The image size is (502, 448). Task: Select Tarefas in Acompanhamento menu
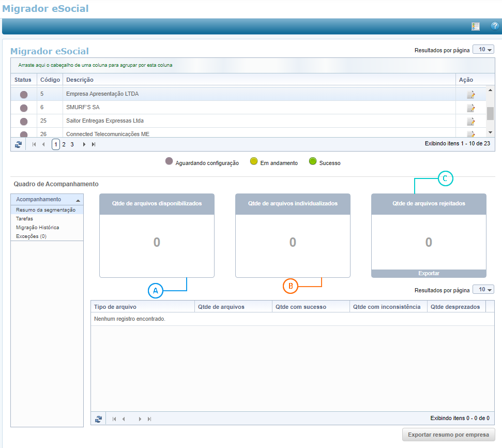point(24,219)
